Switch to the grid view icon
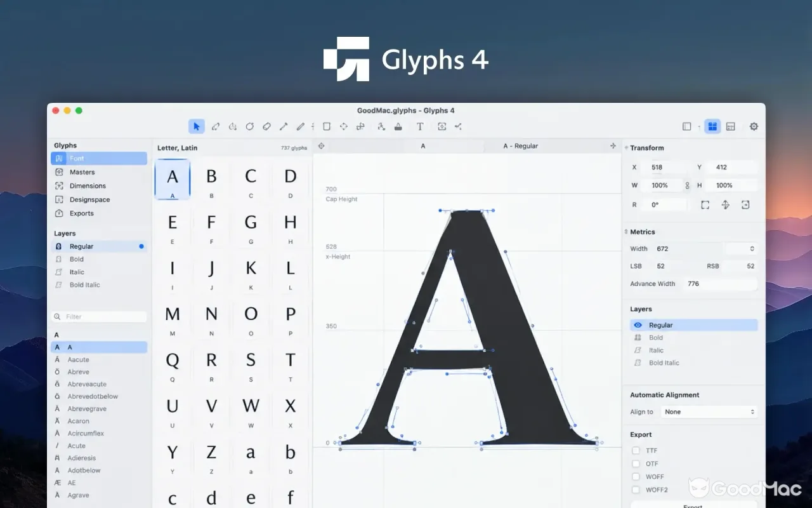 tap(712, 126)
